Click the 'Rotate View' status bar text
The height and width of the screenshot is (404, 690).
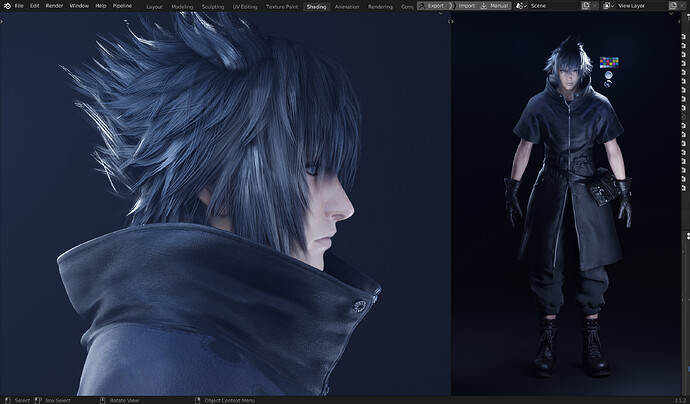tap(124, 400)
